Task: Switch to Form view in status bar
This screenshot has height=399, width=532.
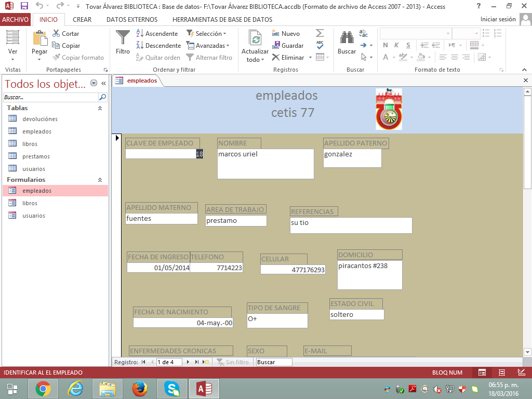Action: click(x=482, y=373)
